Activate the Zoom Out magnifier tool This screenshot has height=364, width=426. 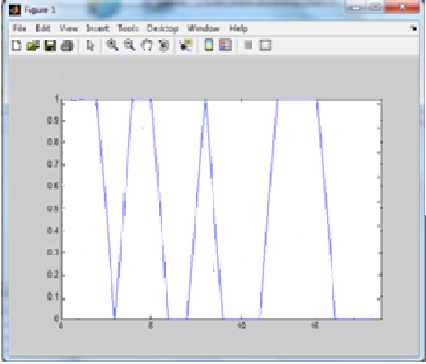(129, 45)
